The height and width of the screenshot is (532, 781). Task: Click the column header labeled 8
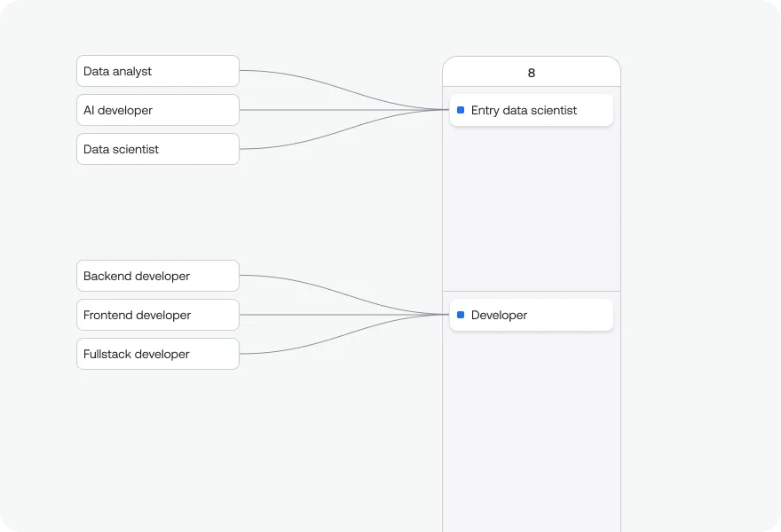click(532, 73)
